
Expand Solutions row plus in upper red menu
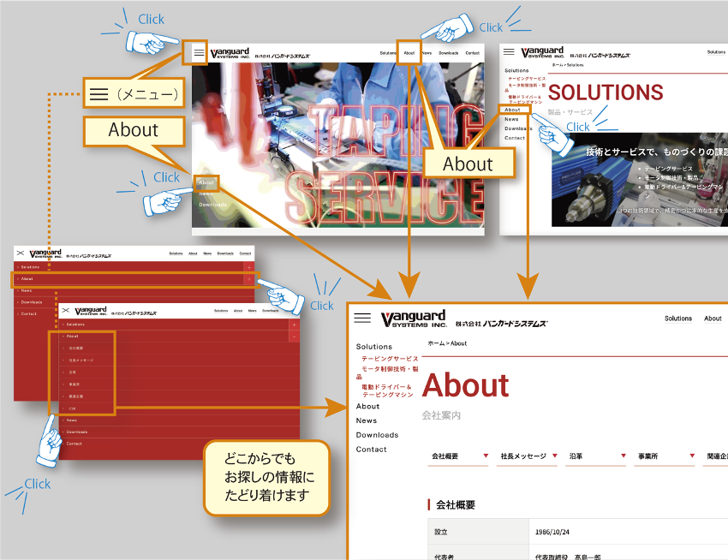point(248,267)
